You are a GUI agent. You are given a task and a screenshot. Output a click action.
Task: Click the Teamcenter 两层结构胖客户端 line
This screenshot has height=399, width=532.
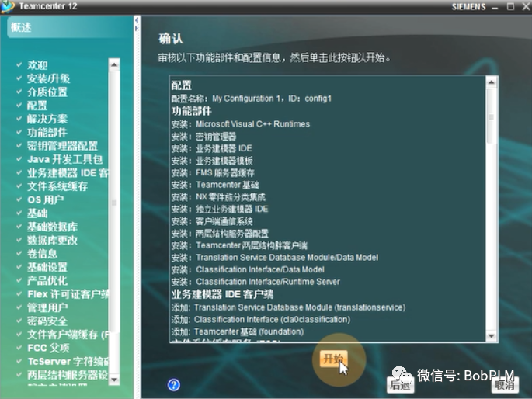[239, 245]
